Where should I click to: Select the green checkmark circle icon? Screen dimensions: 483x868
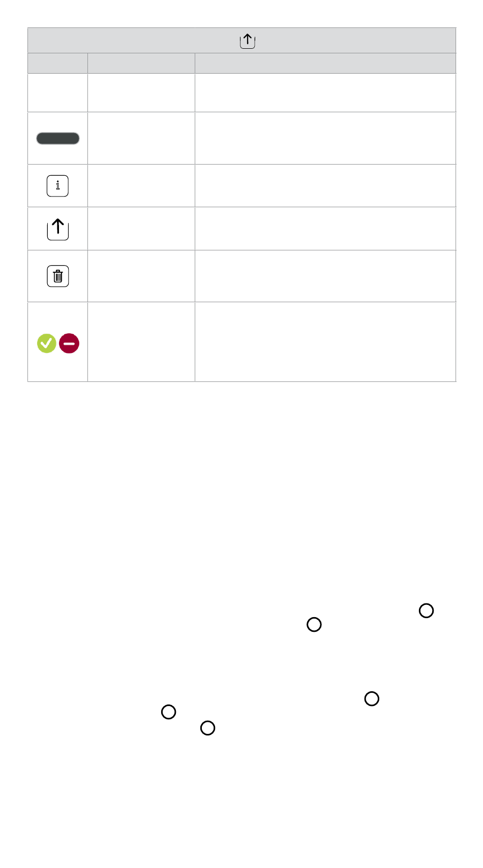[47, 343]
